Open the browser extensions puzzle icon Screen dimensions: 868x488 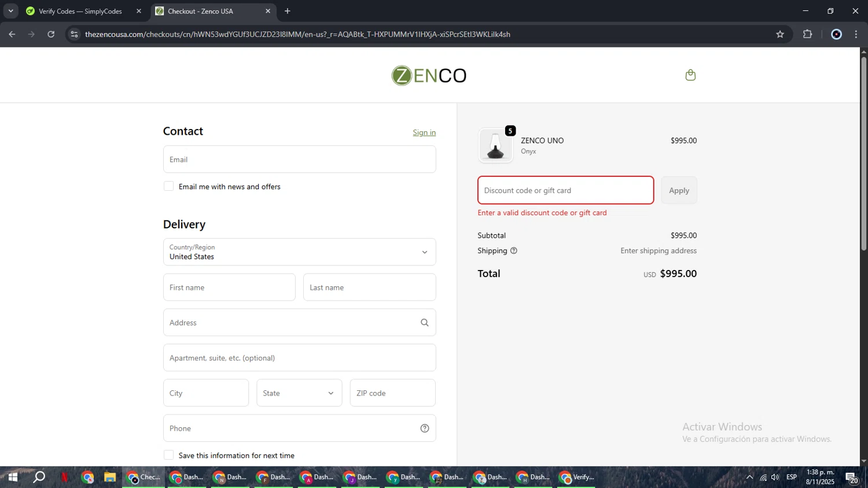[808, 34]
